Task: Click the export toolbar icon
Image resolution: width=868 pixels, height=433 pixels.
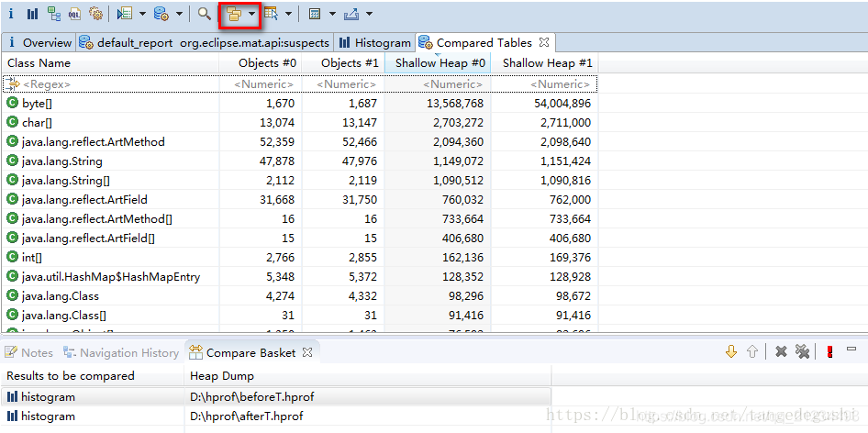Action: point(351,14)
